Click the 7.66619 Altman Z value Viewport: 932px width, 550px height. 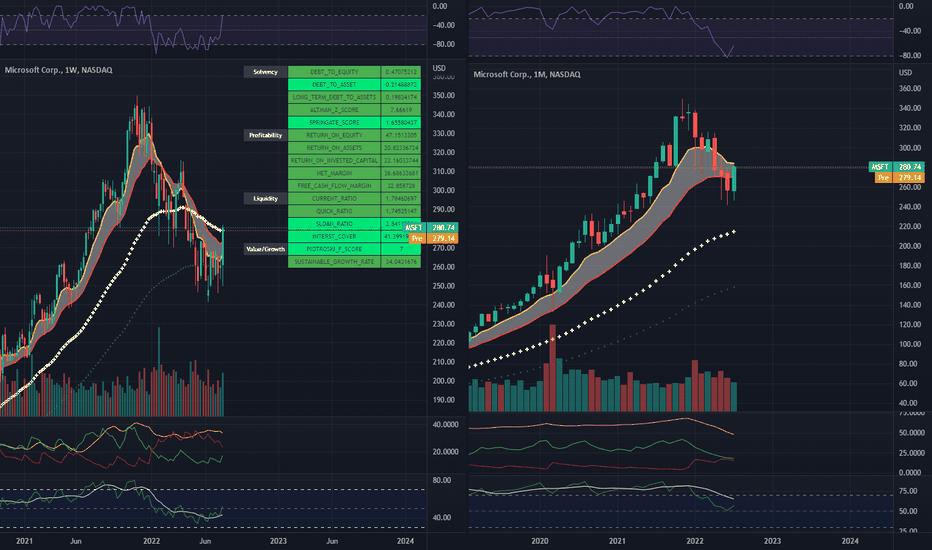[401, 110]
